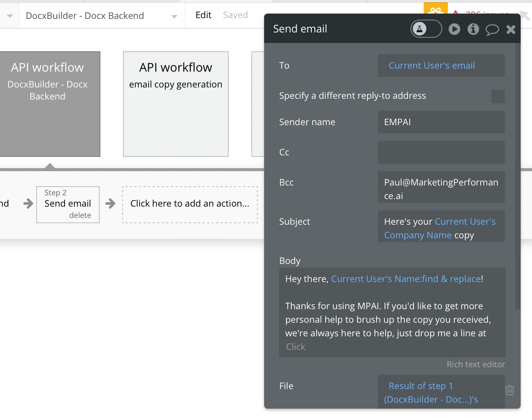Click the empty Cc field
Image resolution: width=532 pixels, height=420 pixels.
(441, 152)
